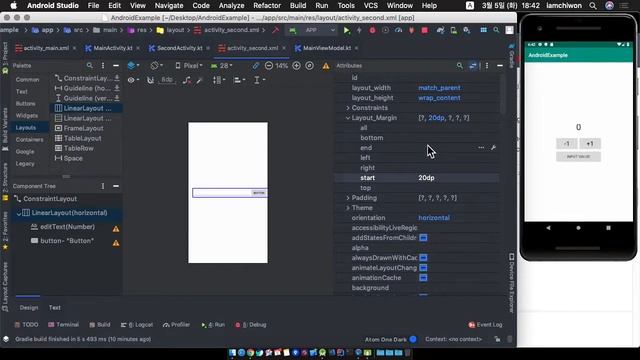Collapse LinearLayout(horizontal) tree node
This screenshot has width=640, height=360.
tap(19, 213)
